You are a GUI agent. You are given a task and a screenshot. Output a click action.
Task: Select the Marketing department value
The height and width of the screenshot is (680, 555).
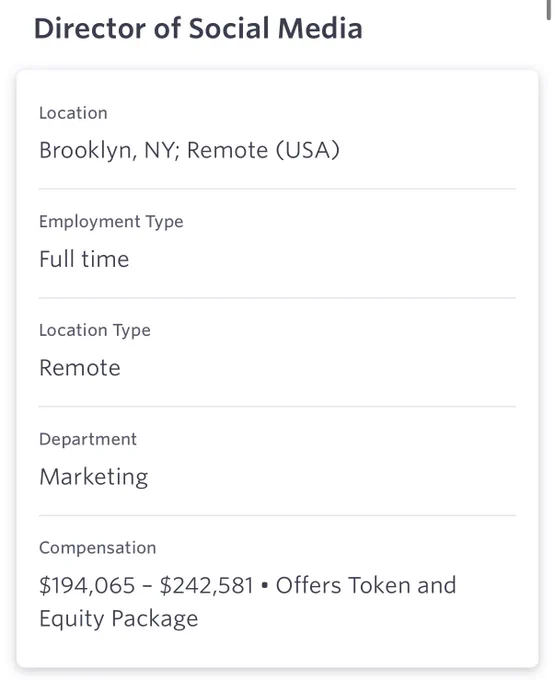click(94, 477)
